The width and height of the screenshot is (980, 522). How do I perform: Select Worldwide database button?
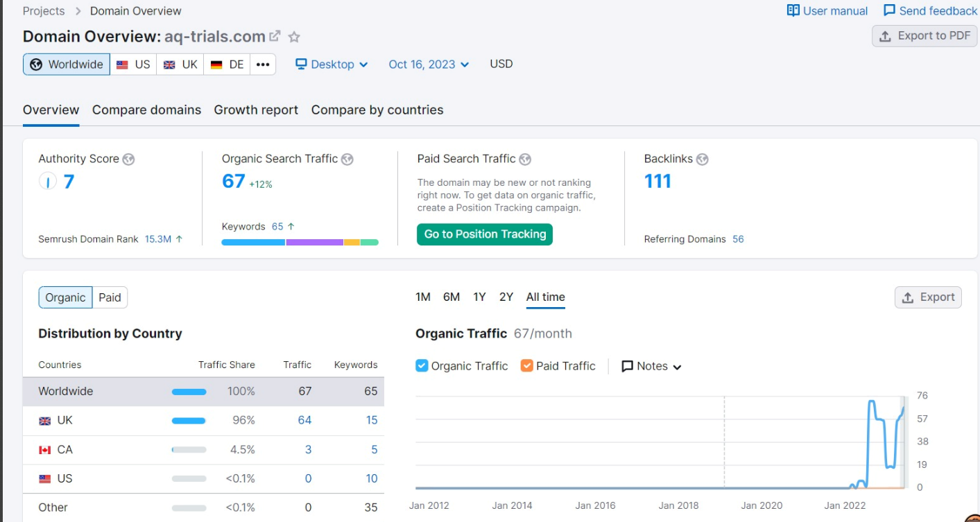[x=67, y=64]
